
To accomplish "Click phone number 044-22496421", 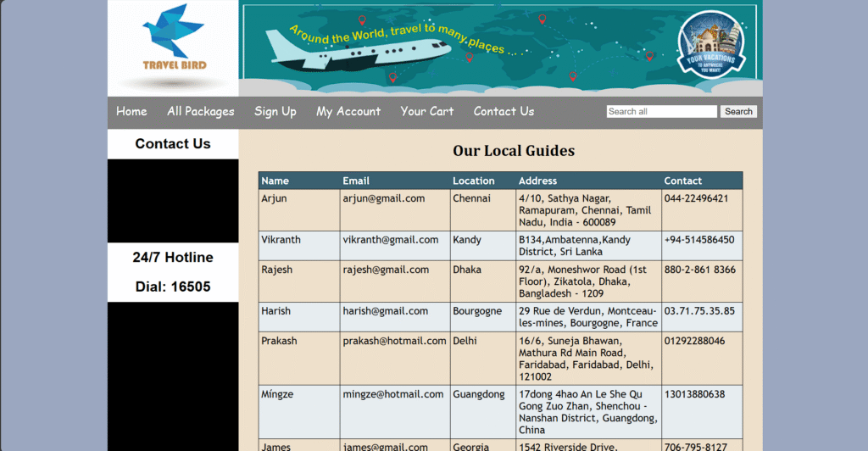I will pos(697,198).
